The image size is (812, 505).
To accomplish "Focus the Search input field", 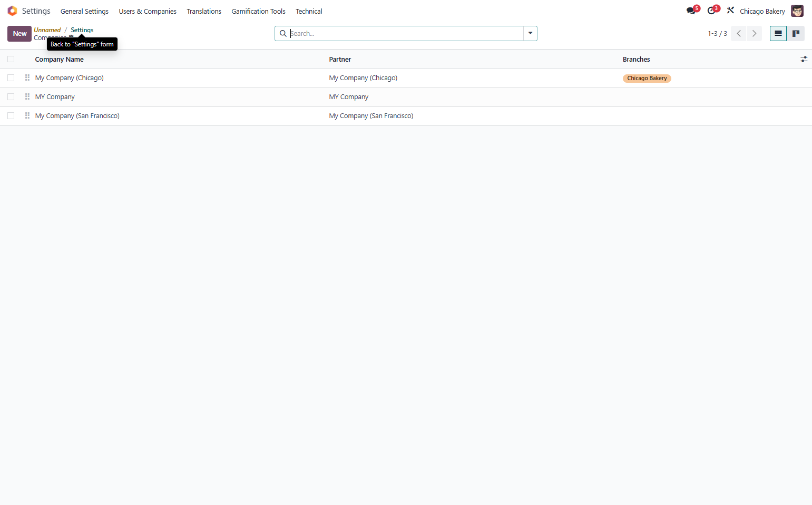I will [x=406, y=34].
